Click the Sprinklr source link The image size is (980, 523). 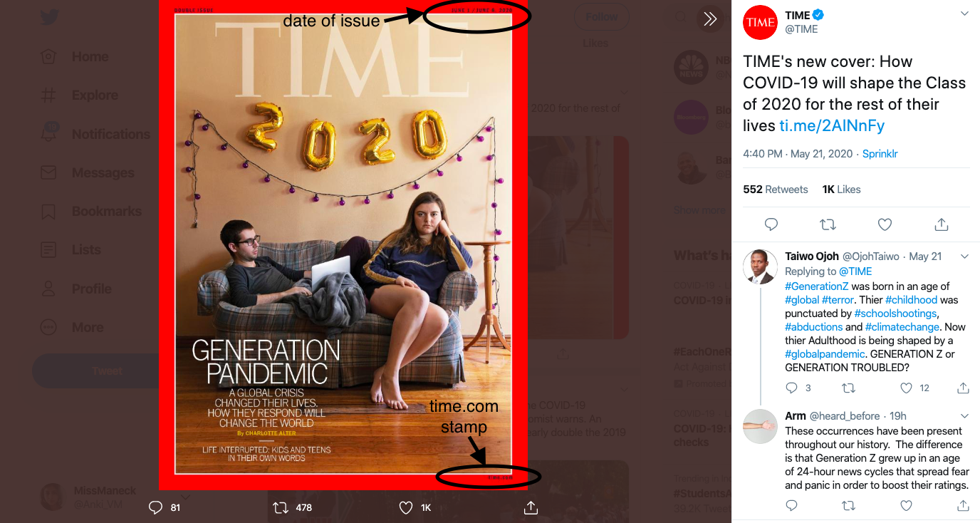(x=880, y=154)
